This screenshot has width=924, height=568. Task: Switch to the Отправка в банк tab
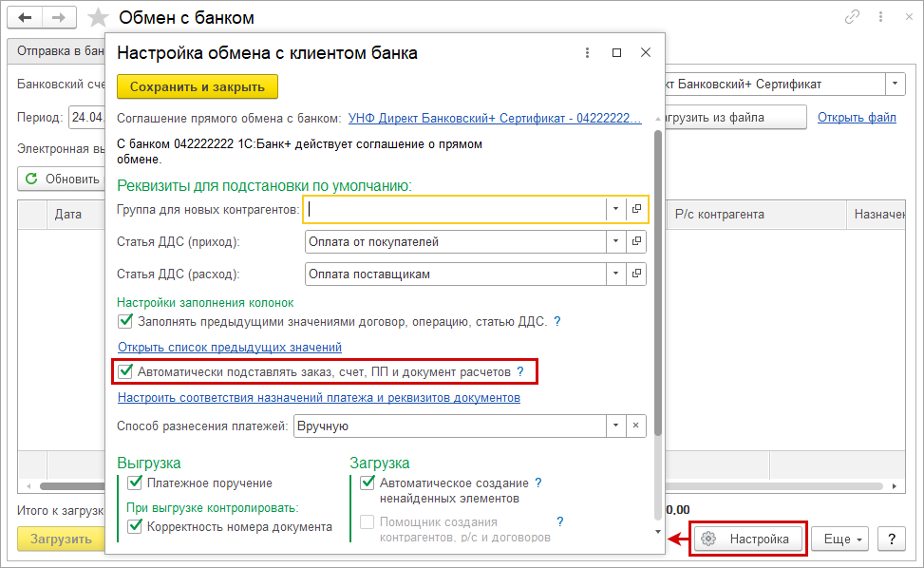click(55, 50)
